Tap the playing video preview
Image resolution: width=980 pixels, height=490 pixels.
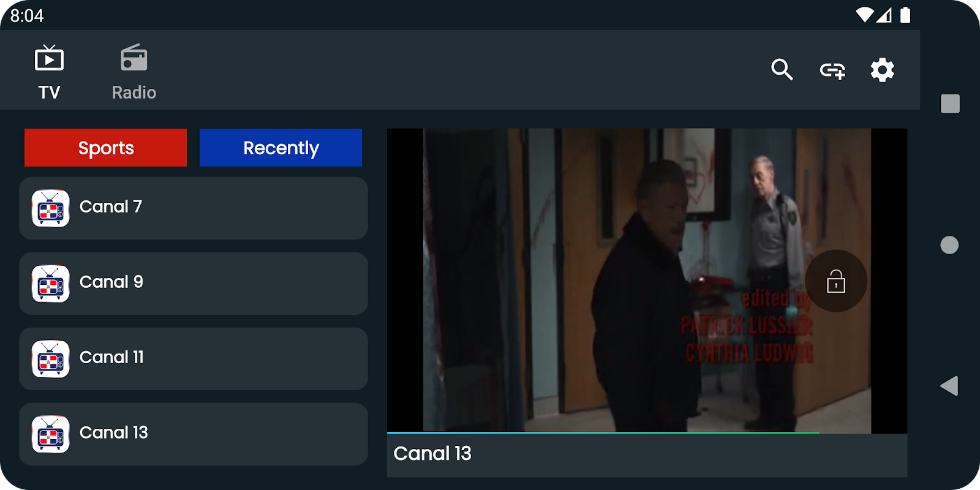[x=647, y=280]
